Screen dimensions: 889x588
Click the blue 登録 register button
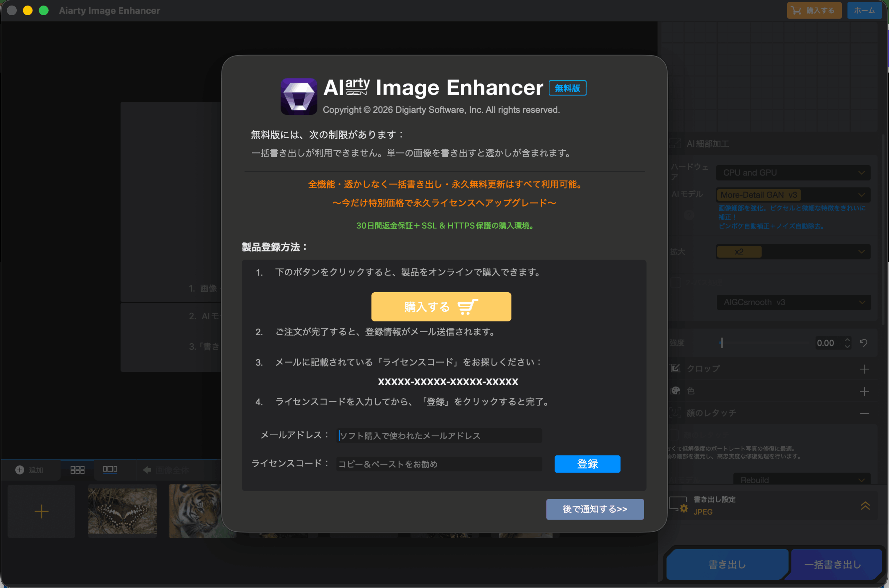click(x=587, y=464)
